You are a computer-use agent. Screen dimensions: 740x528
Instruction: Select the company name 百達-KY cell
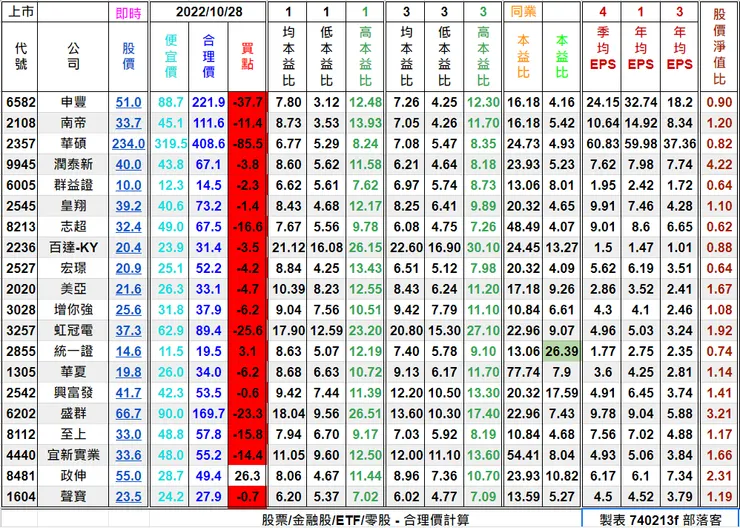coord(73,248)
